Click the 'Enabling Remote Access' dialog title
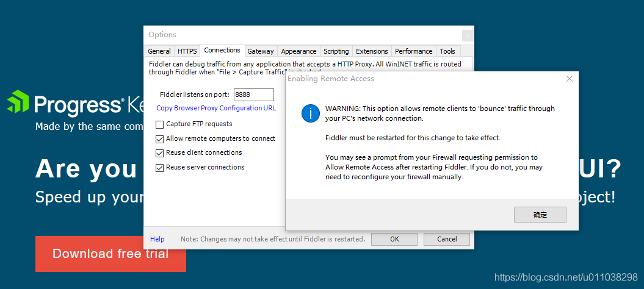Image resolution: width=644 pixels, height=289 pixels. point(331,79)
